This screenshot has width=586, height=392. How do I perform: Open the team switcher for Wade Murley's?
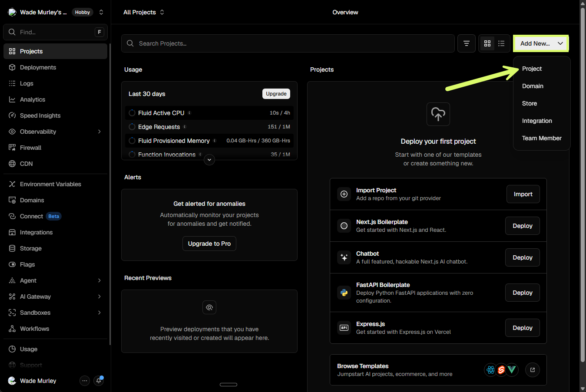pos(101,12)
